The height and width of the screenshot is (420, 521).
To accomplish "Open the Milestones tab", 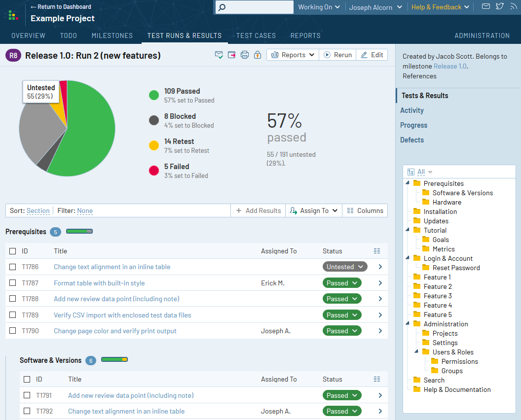I will pyautogui.click(x=112, y=35).
